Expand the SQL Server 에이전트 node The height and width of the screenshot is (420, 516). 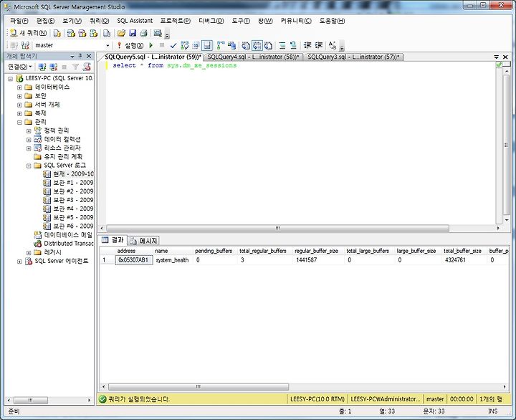pyautogui.click(x=19, y=262)
